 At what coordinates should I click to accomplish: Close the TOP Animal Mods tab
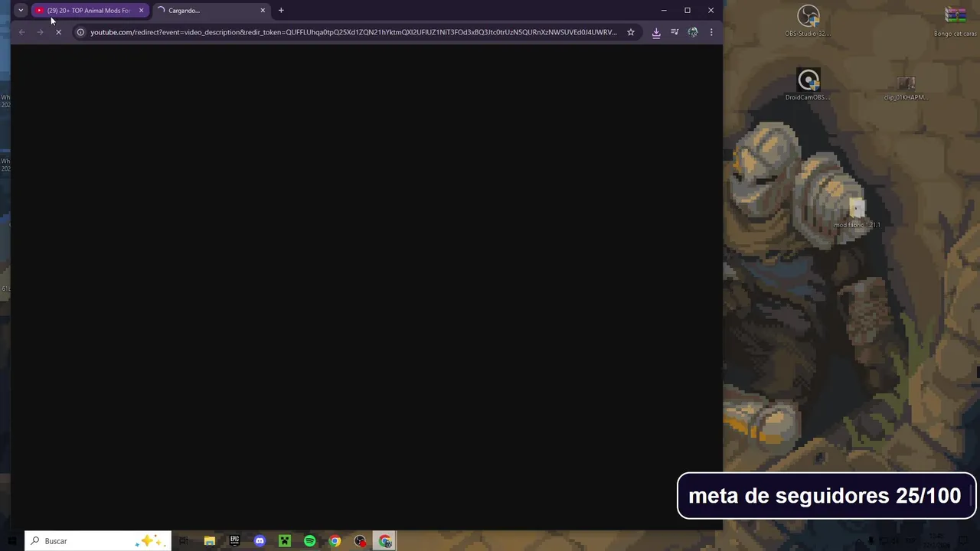point(141,10)
